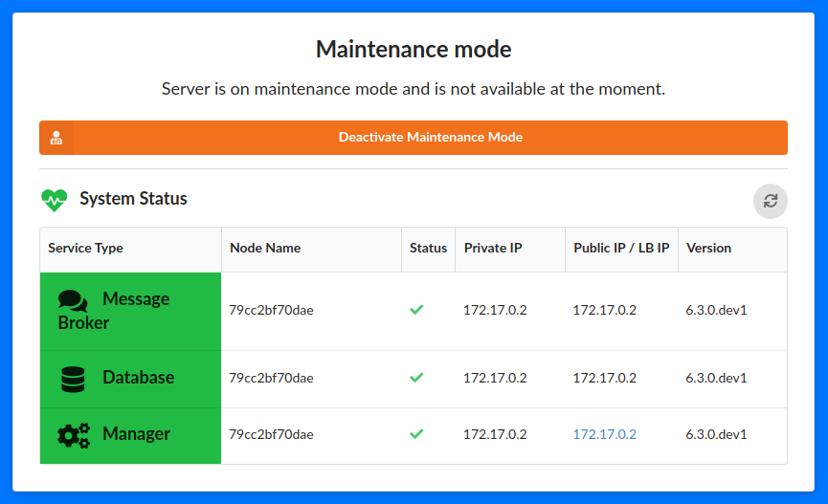Click version 6.3.0.dev1 in Message Broker row

716,310
